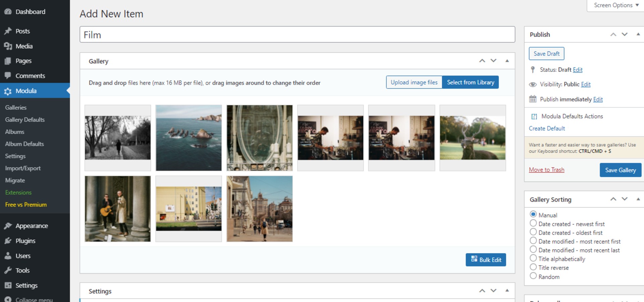This screenshot has width=644, height=302.
Task: Collapse the Settings panel with triangle toggle
Action: pos(507,291)
